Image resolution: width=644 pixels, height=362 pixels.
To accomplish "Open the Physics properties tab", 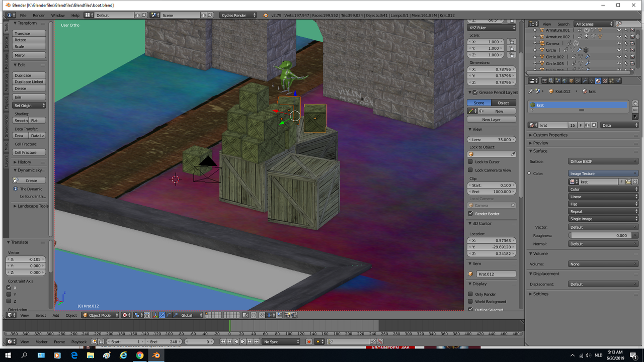I will click(618, 80).
